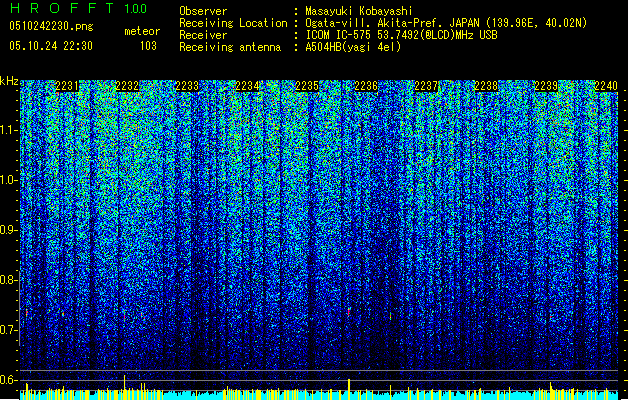This screenshot has width=629, height=400.
Task: Select the 2240 time marker
Action: click(x=605, y=87)
